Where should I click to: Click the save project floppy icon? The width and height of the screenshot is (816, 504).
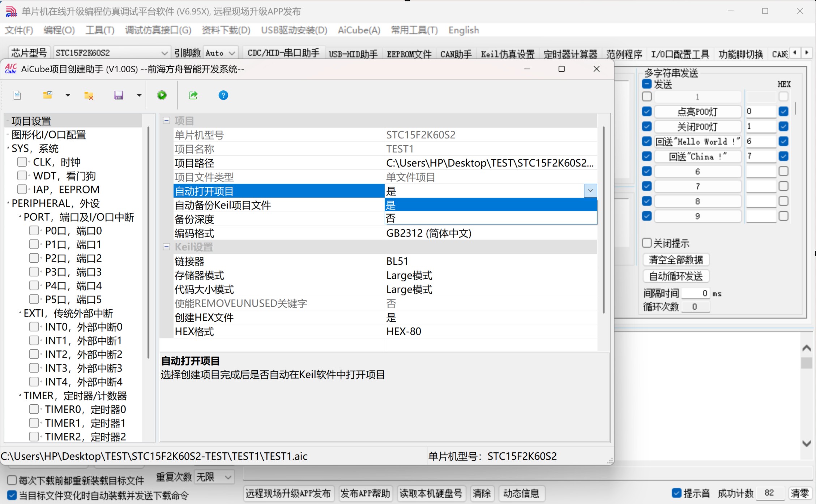click(119, 95)
